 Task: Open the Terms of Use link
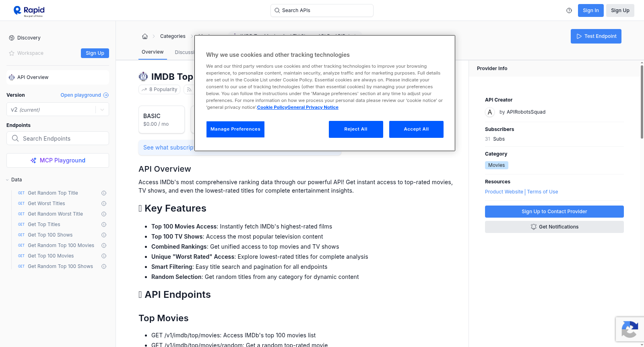click(543, 192)
